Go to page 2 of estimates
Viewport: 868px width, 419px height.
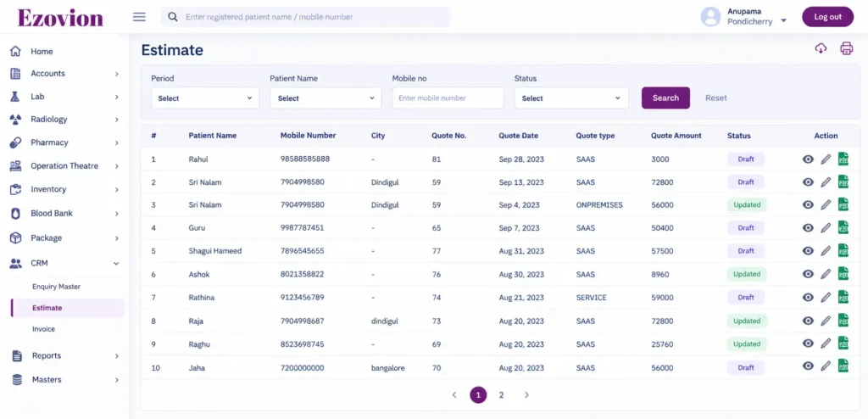pyautogui.click(x=502, y=394)
